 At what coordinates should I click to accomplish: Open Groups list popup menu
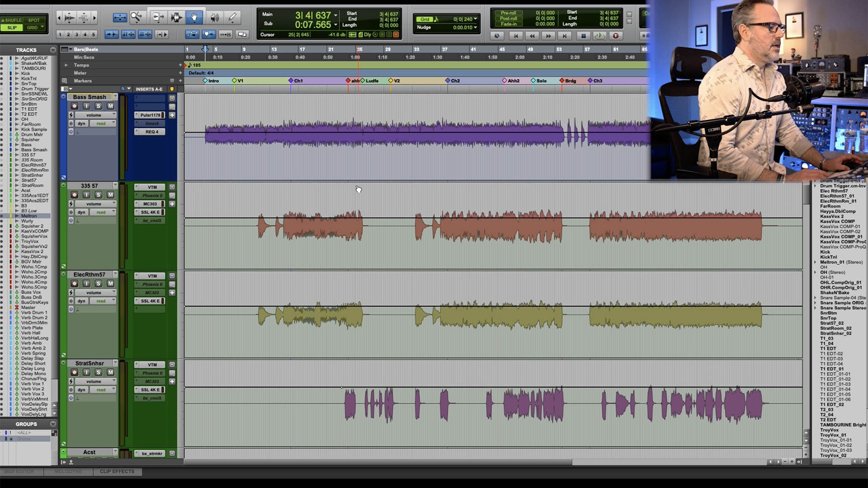(53, 424)
